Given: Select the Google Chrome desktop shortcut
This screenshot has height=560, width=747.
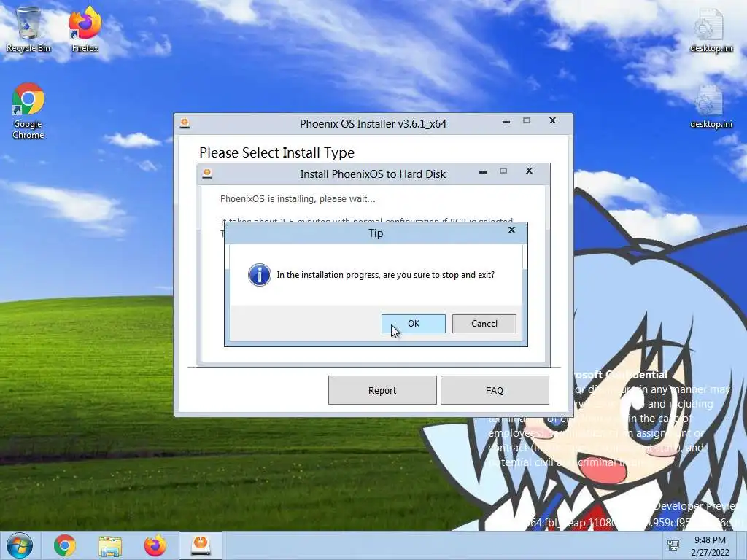Looking at the screenshot, I should (x=28, y=111).
